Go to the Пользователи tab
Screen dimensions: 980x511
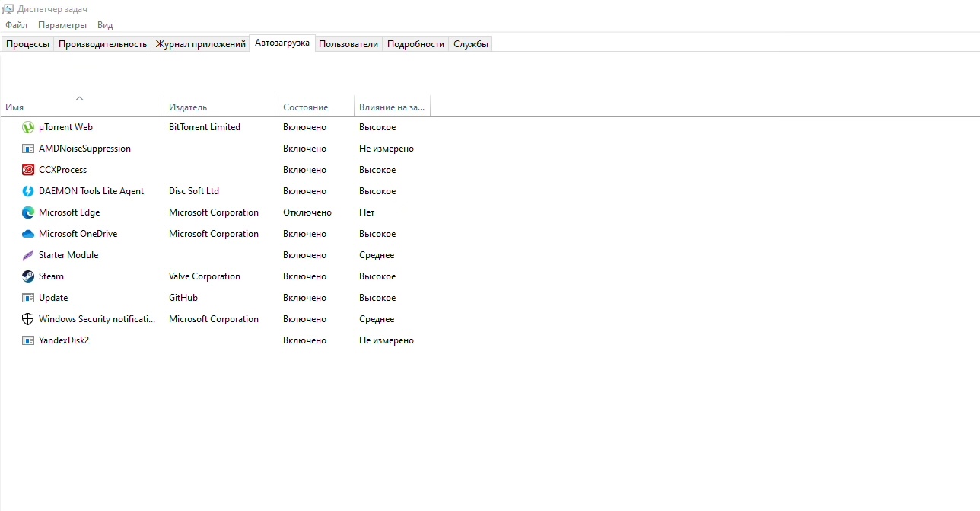(348, 44)
